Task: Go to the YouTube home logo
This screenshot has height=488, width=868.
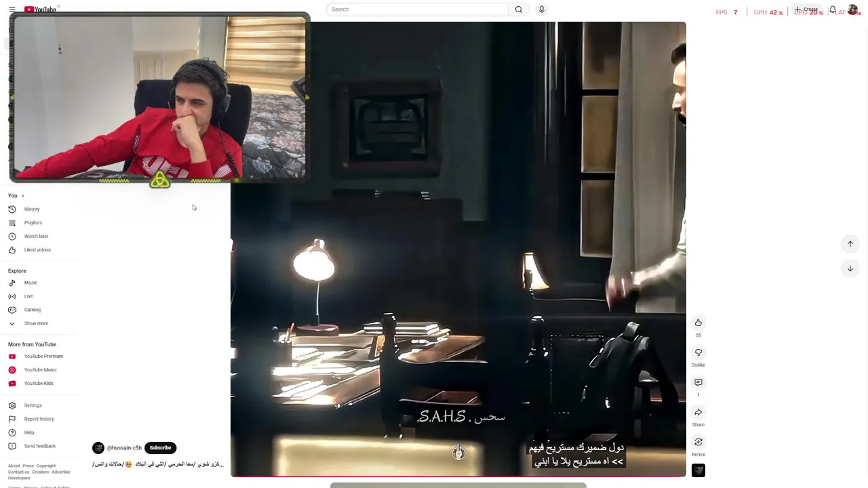Action: click(x=41, y=9)
